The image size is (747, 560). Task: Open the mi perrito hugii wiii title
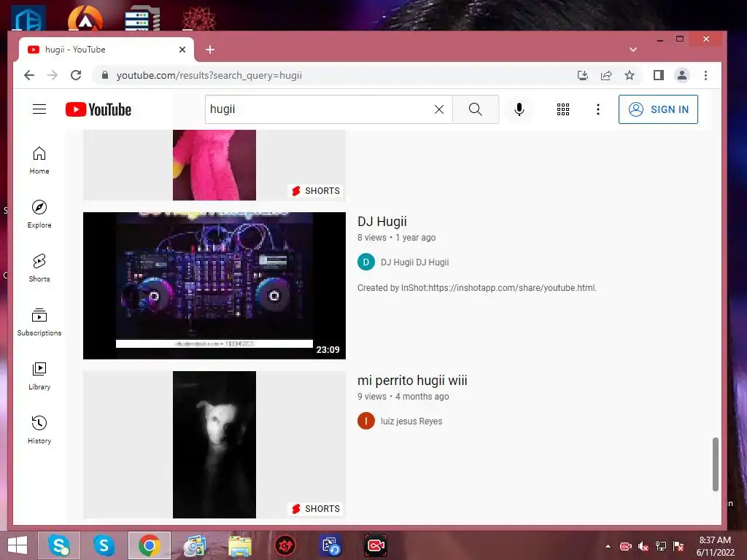pyautogui.click(x=412, y=381)
